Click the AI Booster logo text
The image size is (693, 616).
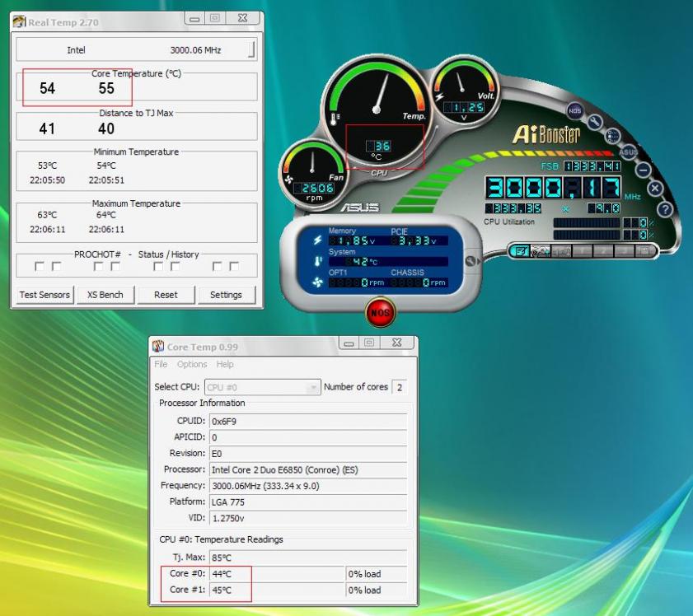[x=546, y=134]
